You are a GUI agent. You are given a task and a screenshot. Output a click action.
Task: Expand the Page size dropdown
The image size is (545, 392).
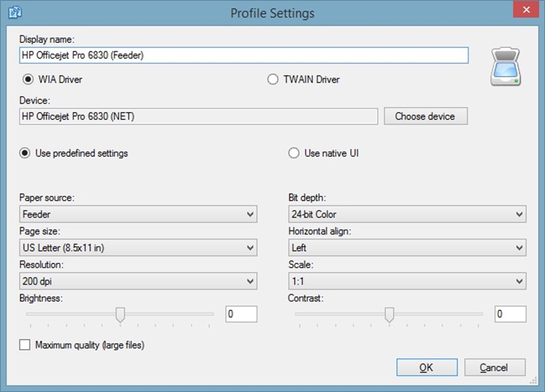click(138, 248)
